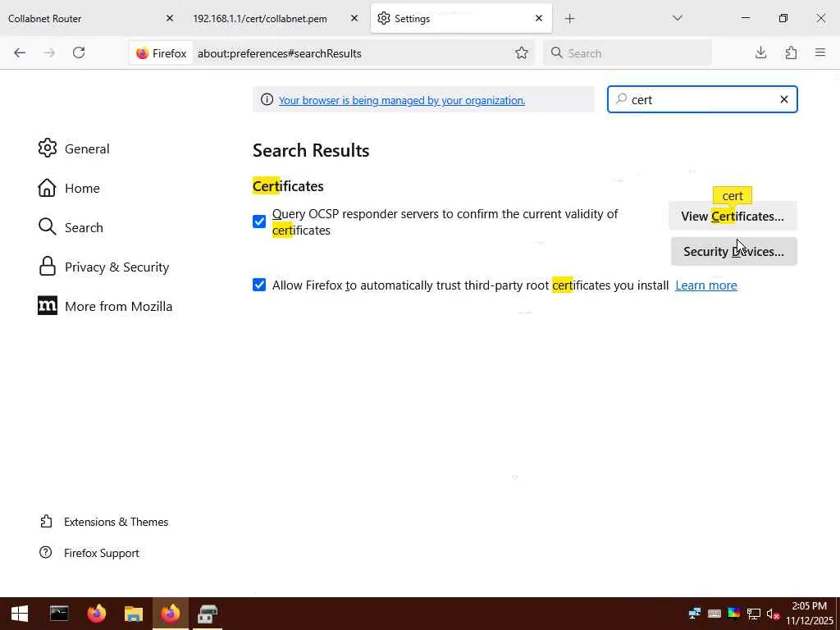Open Firefox Support page
The height and width of the screenshot is (630, 840).
click(x=89, y=553)
